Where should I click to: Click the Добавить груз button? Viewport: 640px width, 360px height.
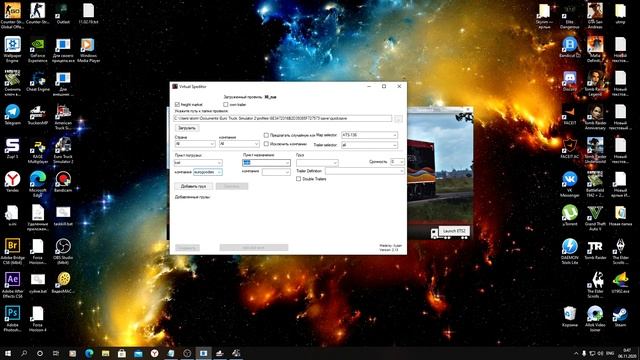pos(193,186)
